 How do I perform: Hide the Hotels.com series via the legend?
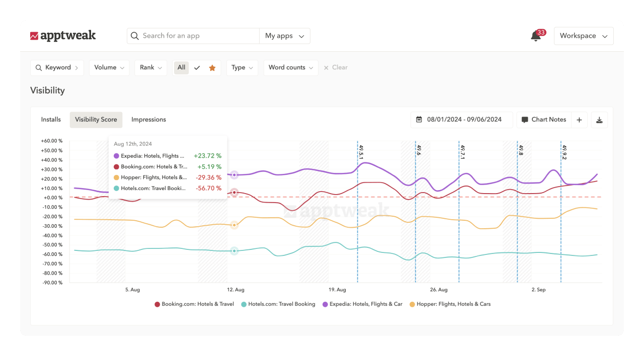pyautogui.click(x=278, y=304)
